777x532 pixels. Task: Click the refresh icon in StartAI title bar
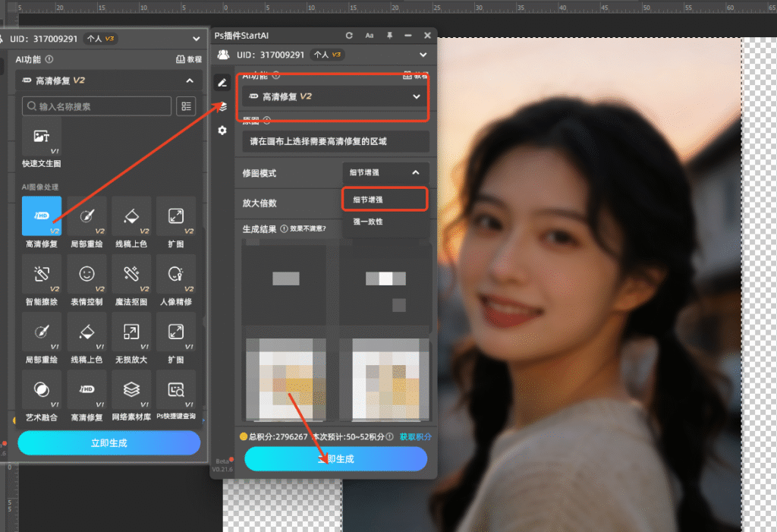coord(349,36)
